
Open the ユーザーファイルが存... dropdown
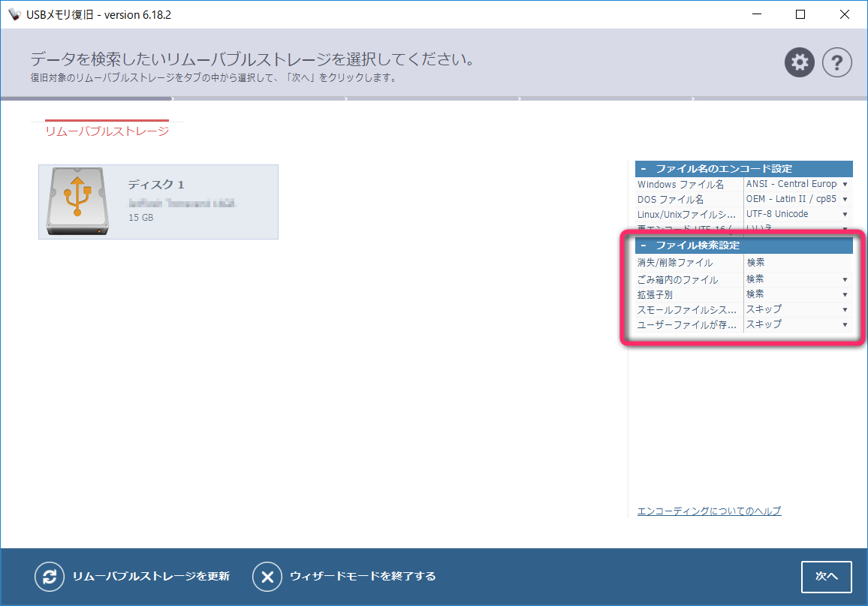(845, 324)
